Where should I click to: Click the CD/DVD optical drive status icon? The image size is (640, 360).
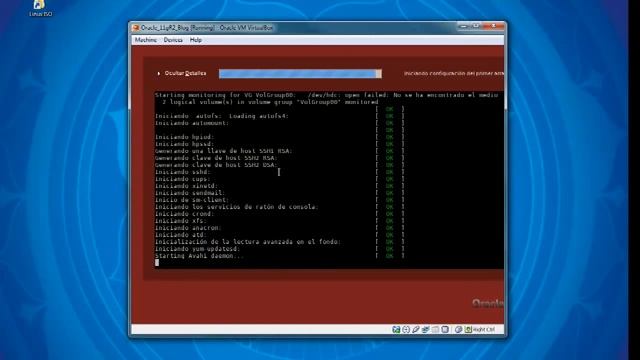pyautogui.click(x=406, y=329)
